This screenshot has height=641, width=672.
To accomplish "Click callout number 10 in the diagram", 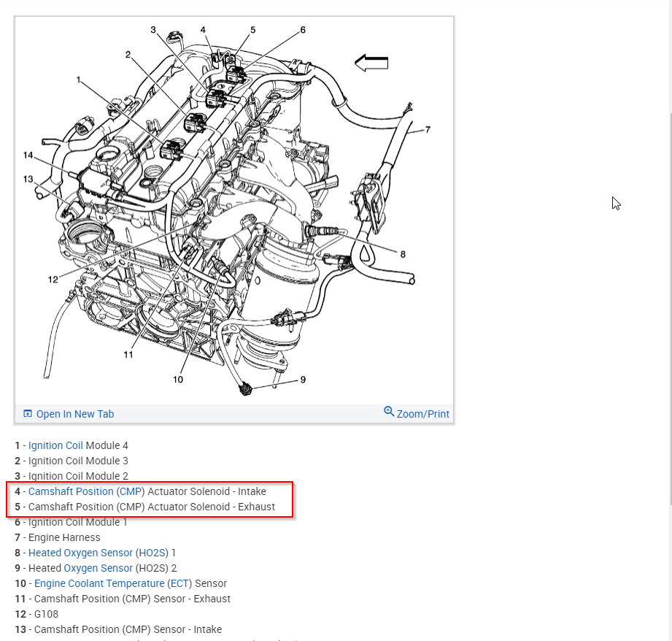I will [x=178, y=380].
